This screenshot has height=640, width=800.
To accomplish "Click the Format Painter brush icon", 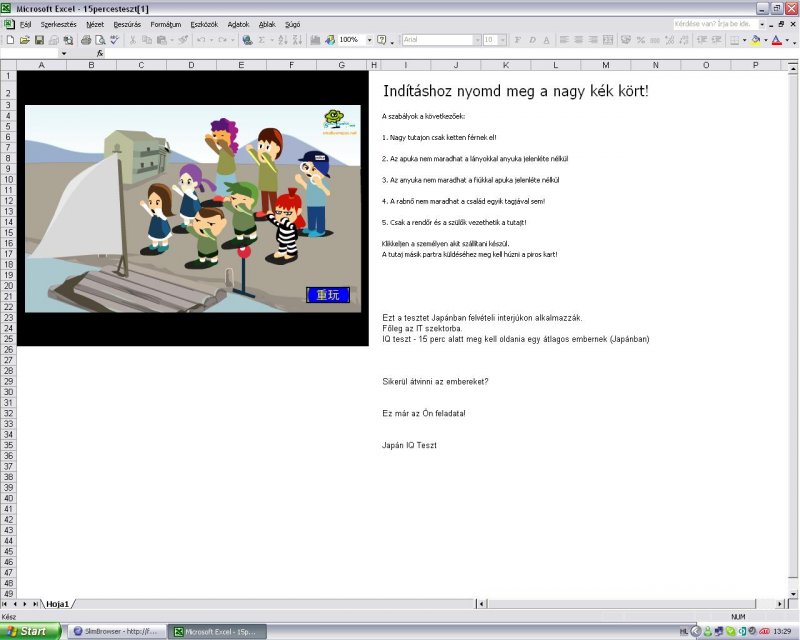I will tap(183, 40).
